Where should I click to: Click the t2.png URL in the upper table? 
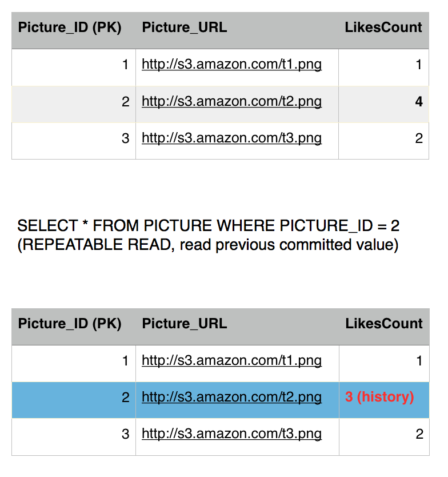[231, 102]
